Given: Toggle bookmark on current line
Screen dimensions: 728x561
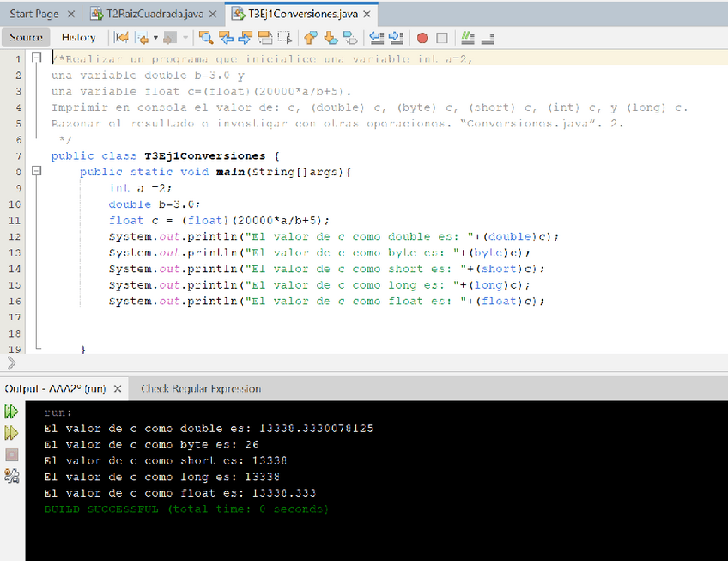Looking at the screenshot, I should [x=350, y=38].
